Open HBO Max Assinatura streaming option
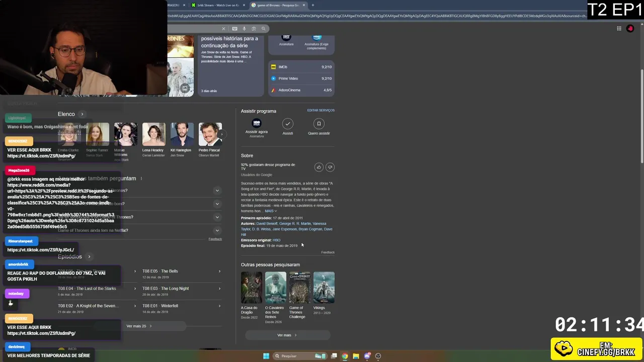 coord(286,41)
